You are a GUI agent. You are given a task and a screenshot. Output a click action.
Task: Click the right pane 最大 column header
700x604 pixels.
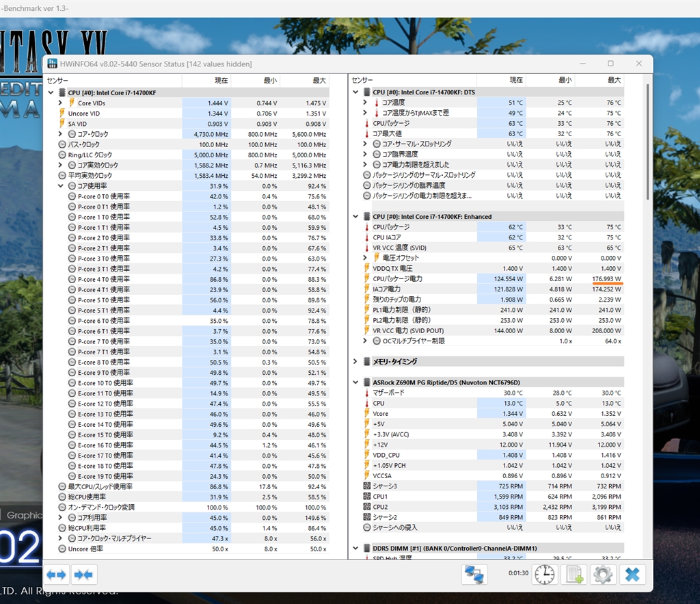point(600,80)
